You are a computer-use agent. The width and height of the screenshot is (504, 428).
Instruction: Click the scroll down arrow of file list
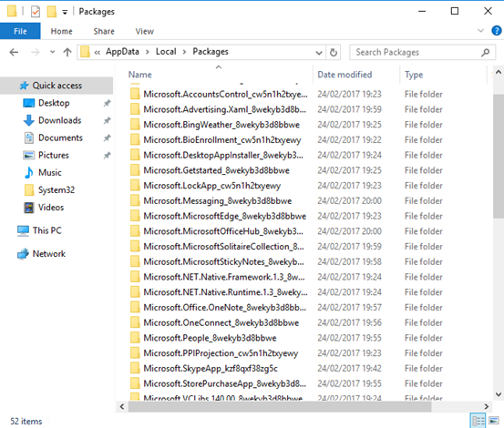pos(499,394)
